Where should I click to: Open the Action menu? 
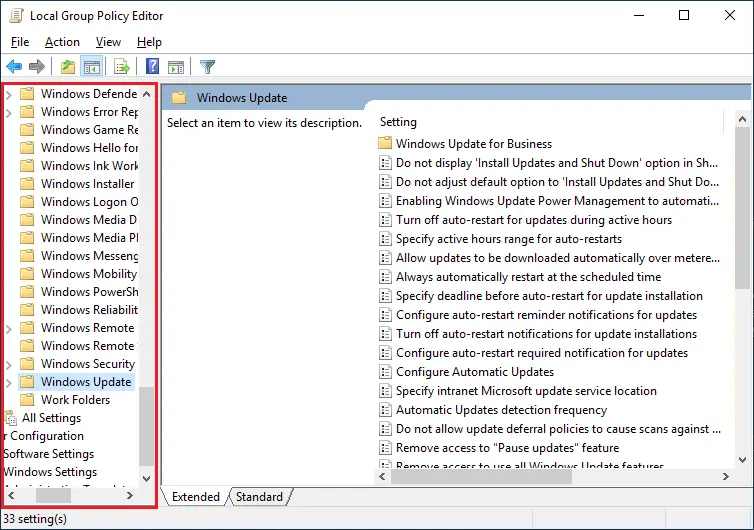(x=62, y=42)
